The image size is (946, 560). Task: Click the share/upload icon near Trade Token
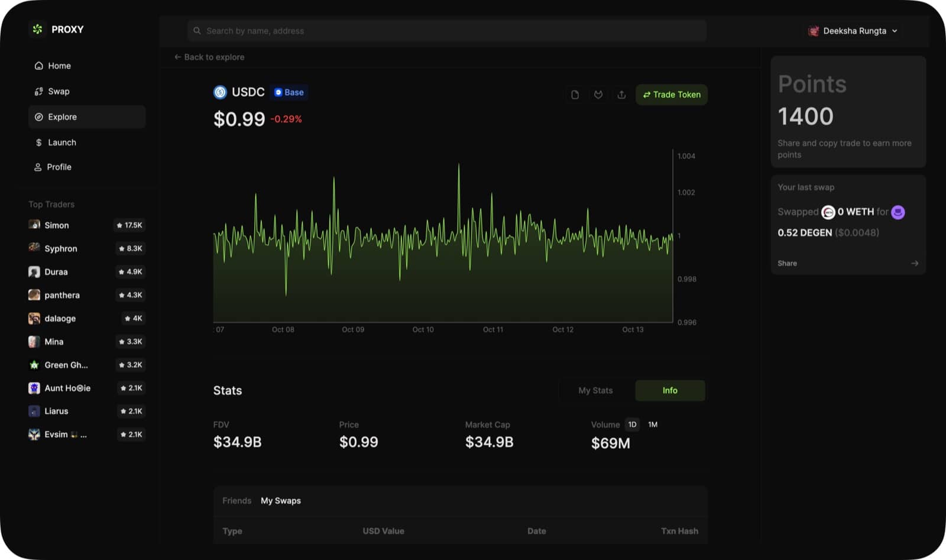(x=621, y=95)
